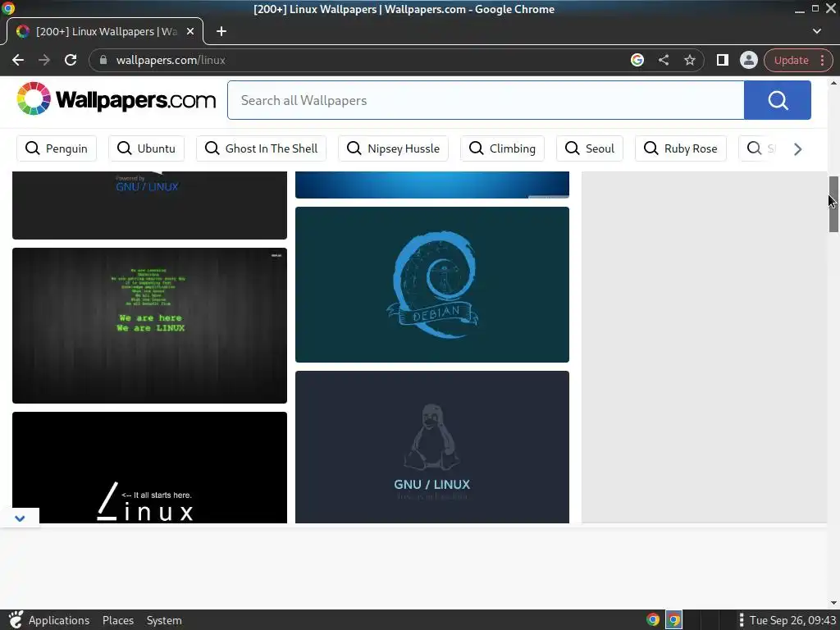Screen dimensions: 840x630
Task: Click the date and time clock
Action: point(793,620)
